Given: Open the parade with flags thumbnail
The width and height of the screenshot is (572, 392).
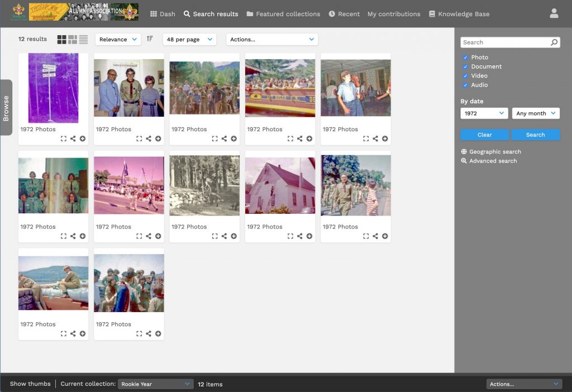Looking at the screenshot, I should coord(128,185).
